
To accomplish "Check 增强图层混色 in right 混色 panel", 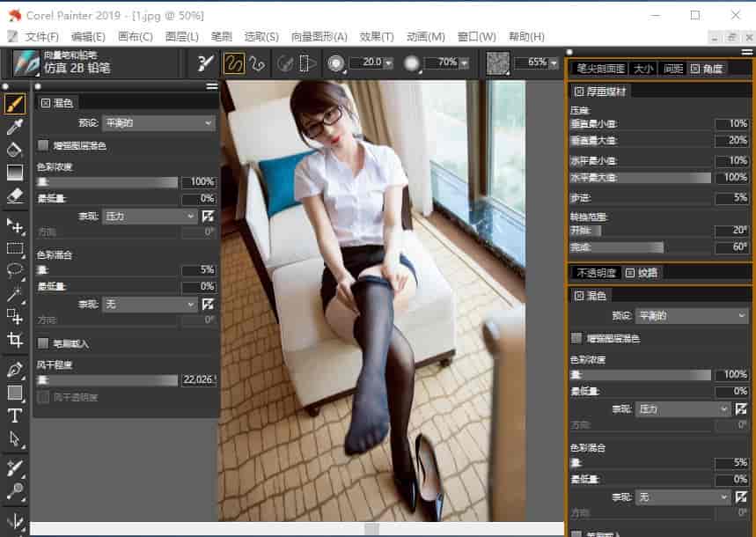I will (576, 338).
